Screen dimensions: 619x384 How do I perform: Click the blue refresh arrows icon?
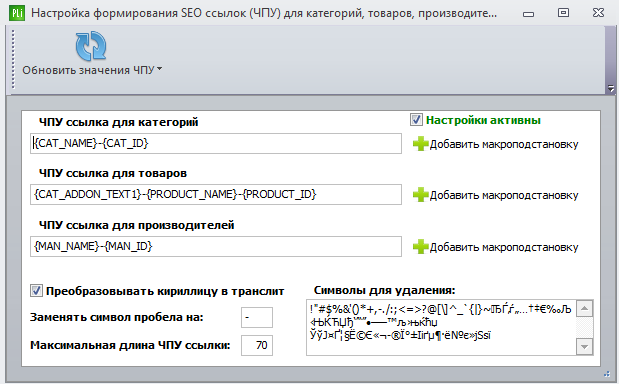(x=91, y=46)
